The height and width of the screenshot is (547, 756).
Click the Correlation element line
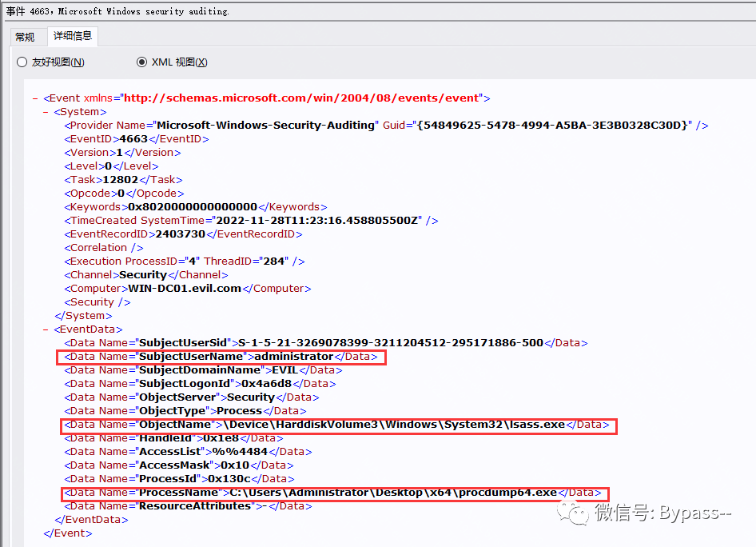click(x=104, y=247)
